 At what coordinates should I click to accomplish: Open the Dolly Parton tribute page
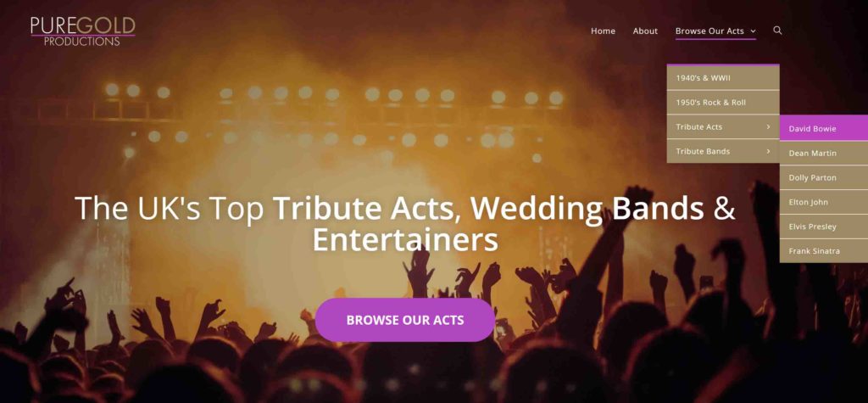pyautogui.click(x=824, y=178)
